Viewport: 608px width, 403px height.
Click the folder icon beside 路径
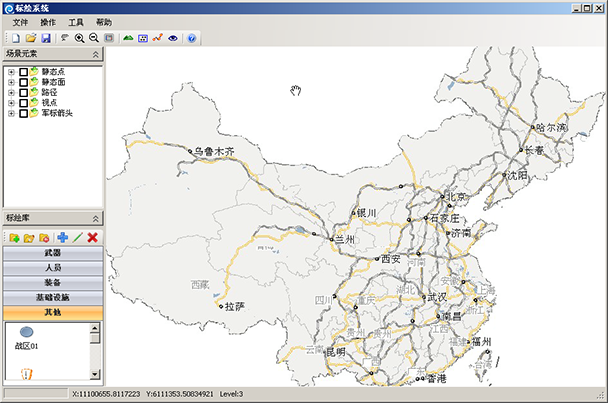[x=34, y=92]
